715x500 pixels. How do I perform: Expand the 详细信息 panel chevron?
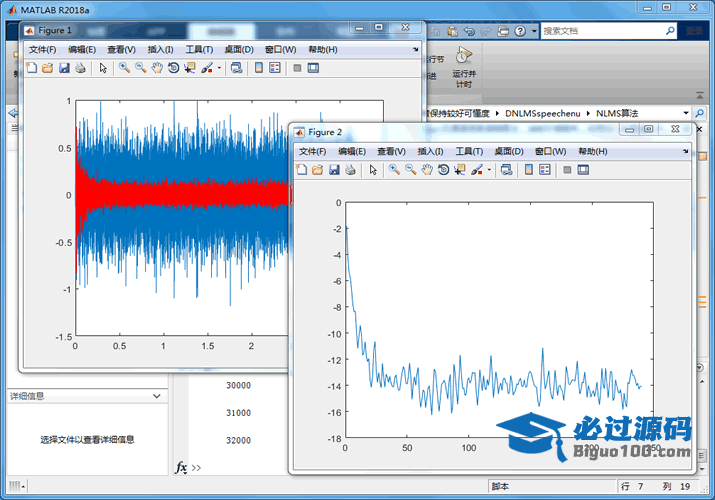pyautogui.click(x=156, y=396)
